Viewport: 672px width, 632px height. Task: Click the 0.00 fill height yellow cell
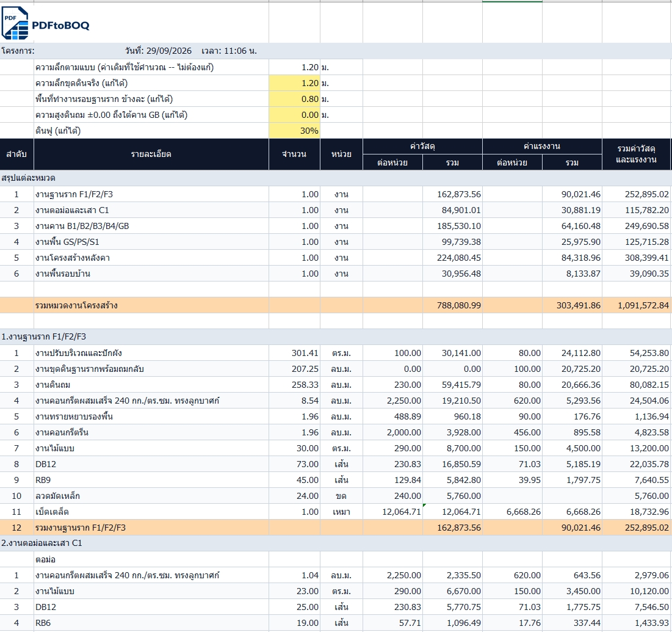pyautogui.click(x=294, y=115)
